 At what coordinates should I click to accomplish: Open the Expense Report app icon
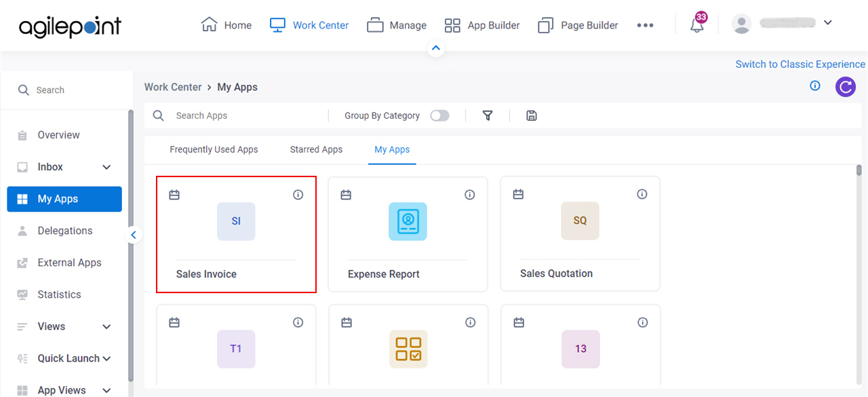[408, 221]
